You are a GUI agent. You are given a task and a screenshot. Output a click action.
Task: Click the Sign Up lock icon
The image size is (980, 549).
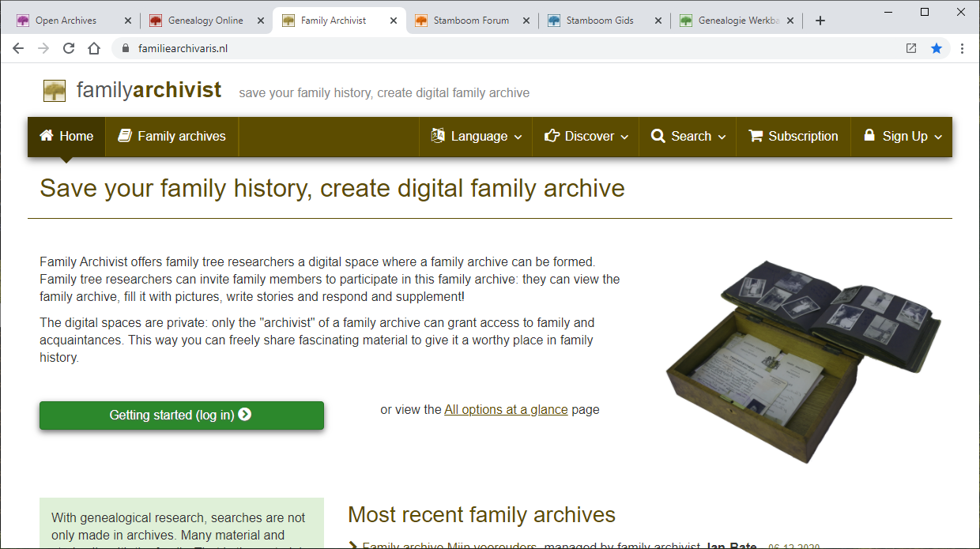[x=869, y=135]
